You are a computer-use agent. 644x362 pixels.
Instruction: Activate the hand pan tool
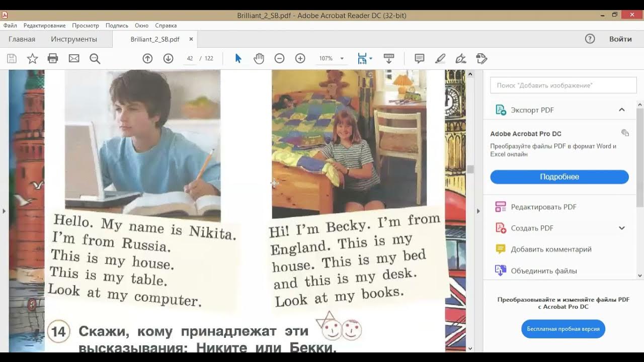coord(259,59)
